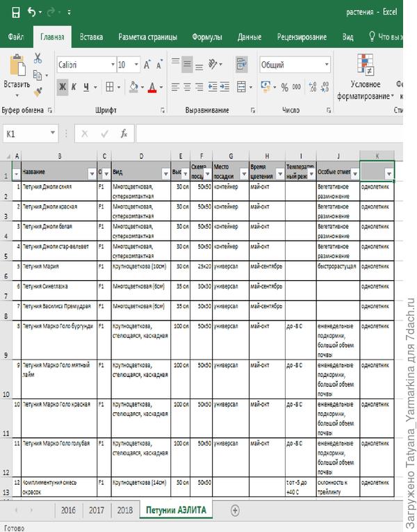Screen dimensions: 417x532
Task: Select cell Петуния Мария
Action: (59, 271)
